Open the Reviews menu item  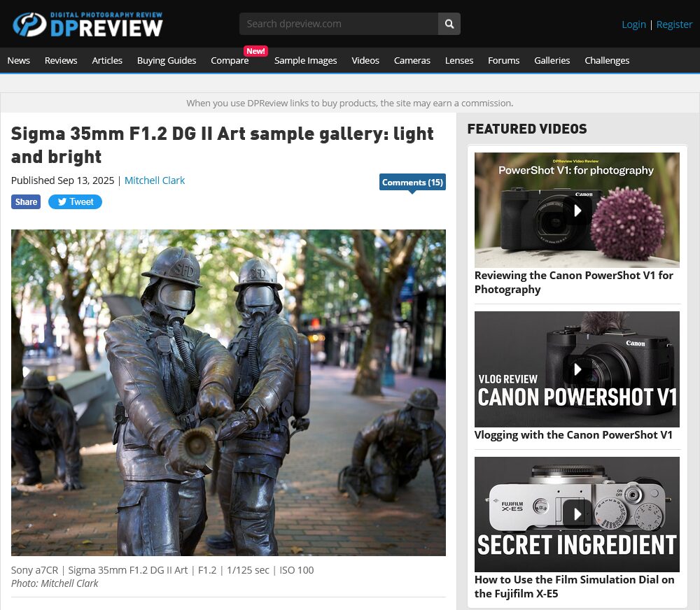click(61, 60)
